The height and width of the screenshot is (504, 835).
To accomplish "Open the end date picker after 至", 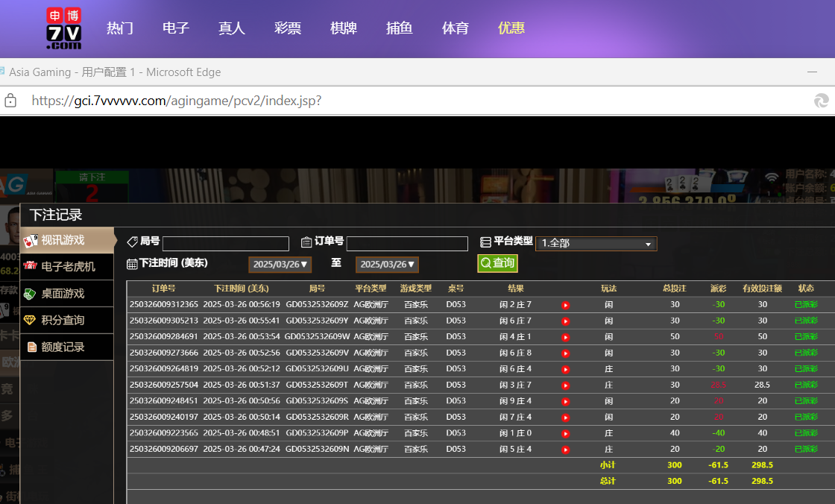I will click(x=387, y=265).
